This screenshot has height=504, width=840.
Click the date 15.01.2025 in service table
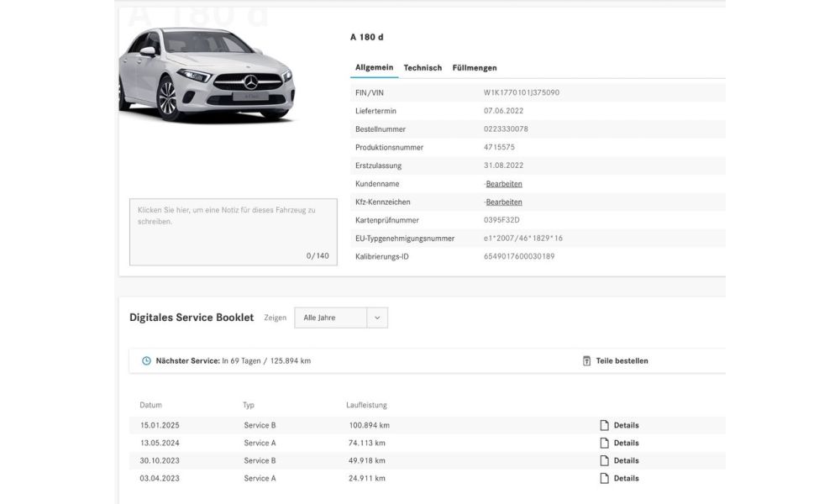point(160,425)
